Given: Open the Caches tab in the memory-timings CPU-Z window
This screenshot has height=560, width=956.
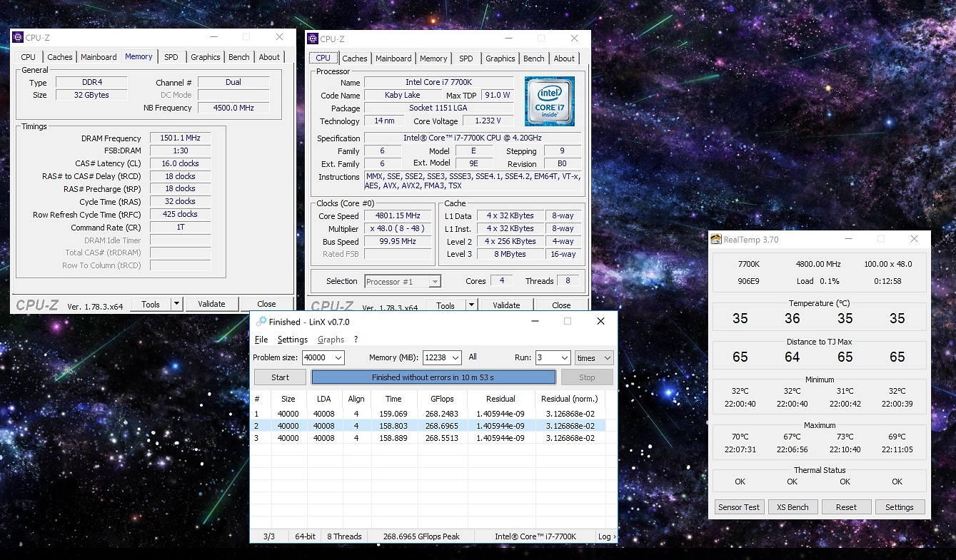Looking at the screenshot, I should (60, 57).
